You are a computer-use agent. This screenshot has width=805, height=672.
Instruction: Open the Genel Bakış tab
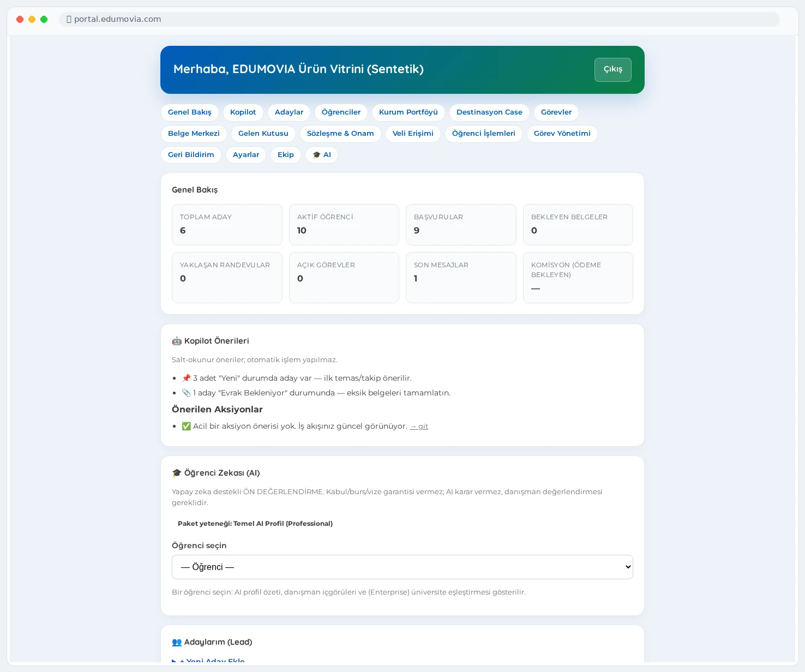189,112
